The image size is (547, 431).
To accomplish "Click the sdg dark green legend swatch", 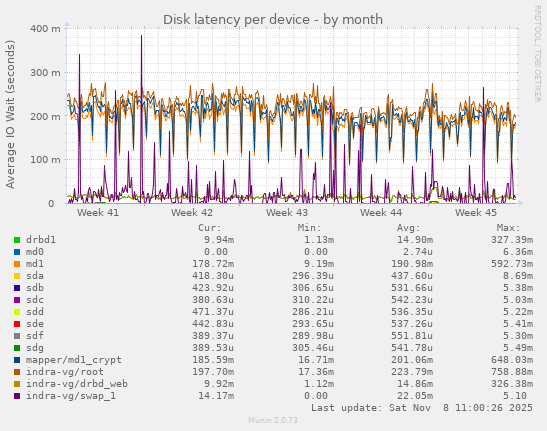I will [x=17, y=348].
